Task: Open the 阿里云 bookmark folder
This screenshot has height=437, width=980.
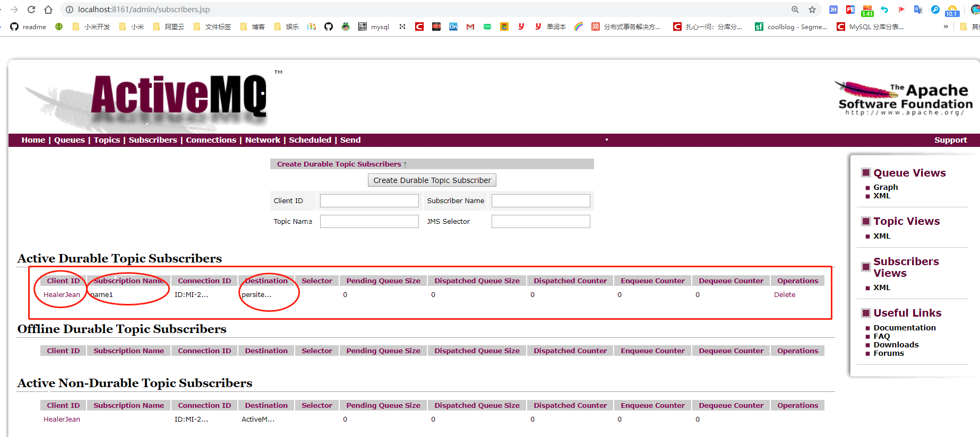Action: click(x=169, y=27)
